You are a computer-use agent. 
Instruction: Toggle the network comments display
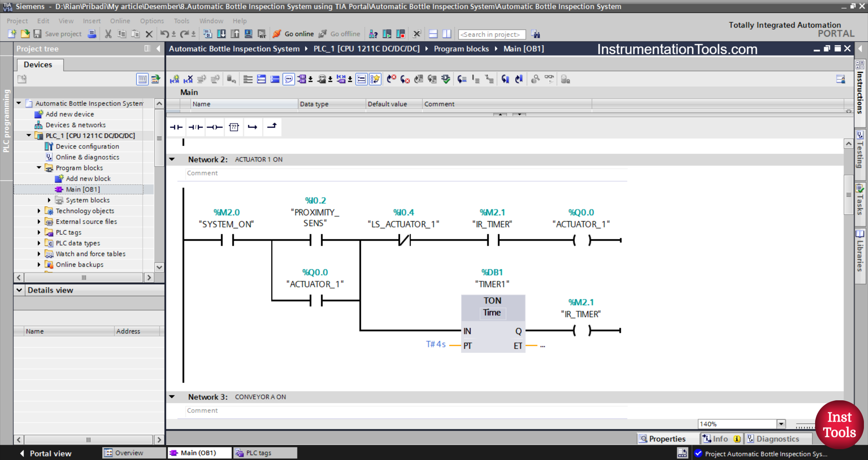(x=288, y=79)
